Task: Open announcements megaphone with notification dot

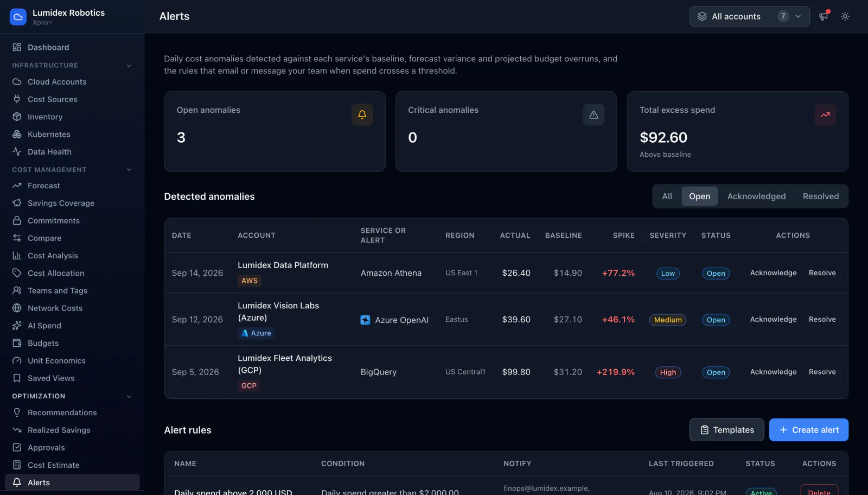Action: tap(824, 16)
